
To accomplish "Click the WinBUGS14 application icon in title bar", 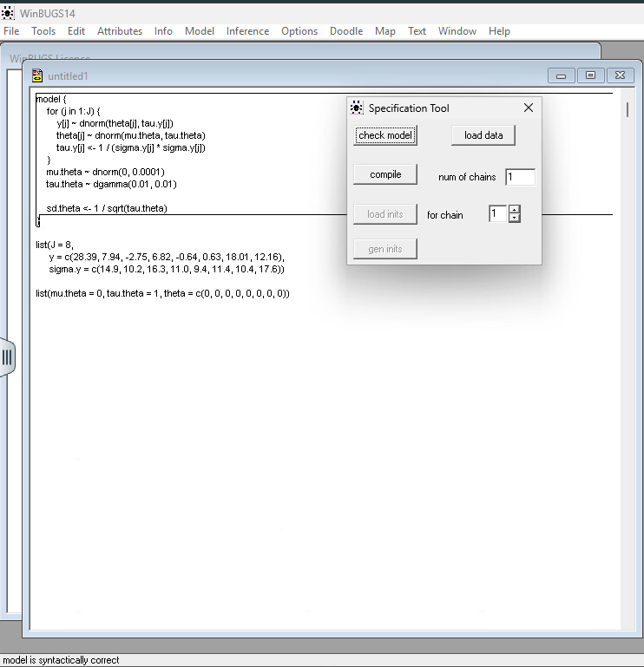I will [9, 13].
